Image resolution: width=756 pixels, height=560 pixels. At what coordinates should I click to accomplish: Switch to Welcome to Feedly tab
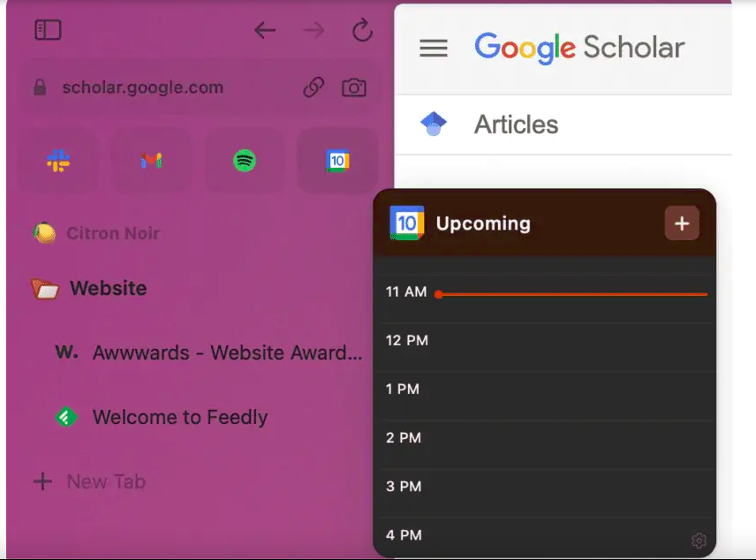click(x=179, y=417)
